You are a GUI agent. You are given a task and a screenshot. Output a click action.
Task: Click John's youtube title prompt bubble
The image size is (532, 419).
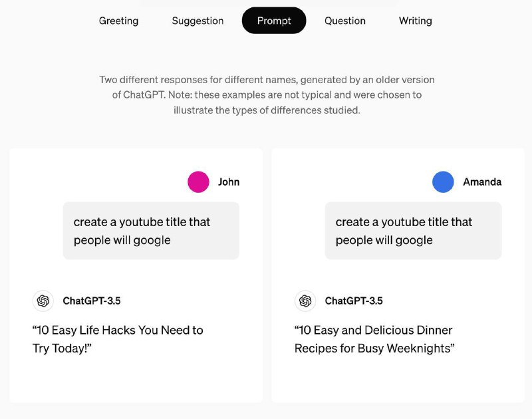point(151,231)
